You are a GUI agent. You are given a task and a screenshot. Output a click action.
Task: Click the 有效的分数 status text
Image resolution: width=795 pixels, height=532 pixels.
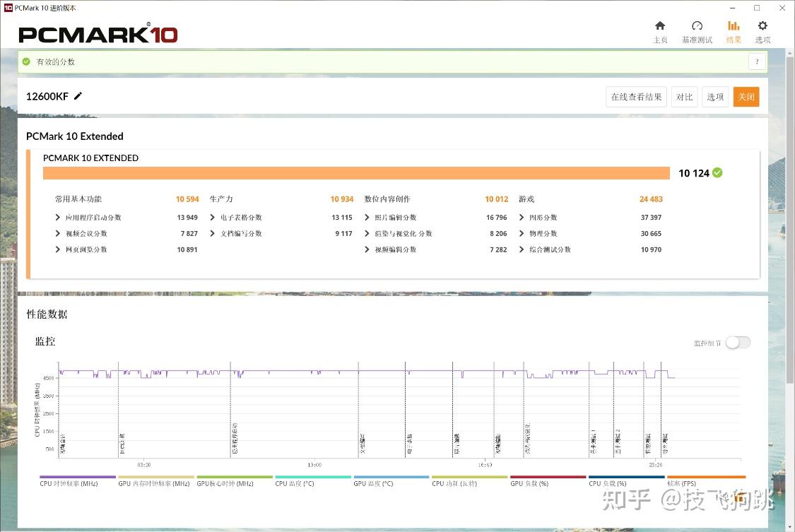click(56, 61)
